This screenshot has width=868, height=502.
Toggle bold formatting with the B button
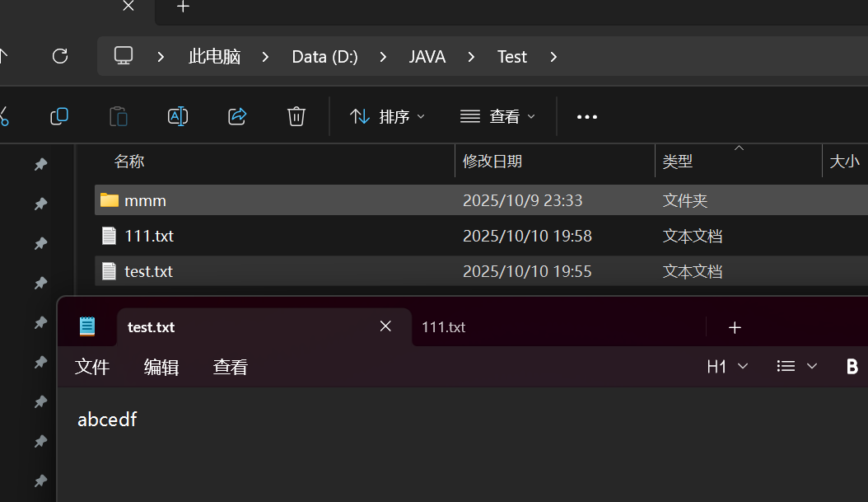click(x=852, y=366)
